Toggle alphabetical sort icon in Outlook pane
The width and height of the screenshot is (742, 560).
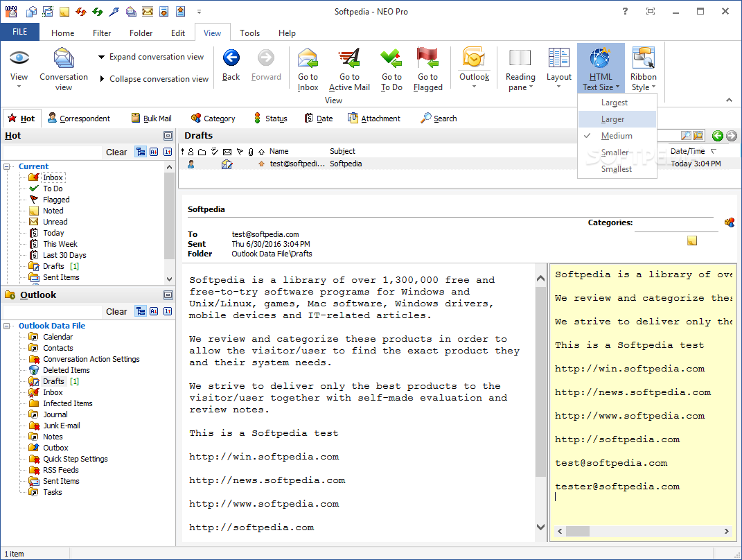tap(154, 311)
